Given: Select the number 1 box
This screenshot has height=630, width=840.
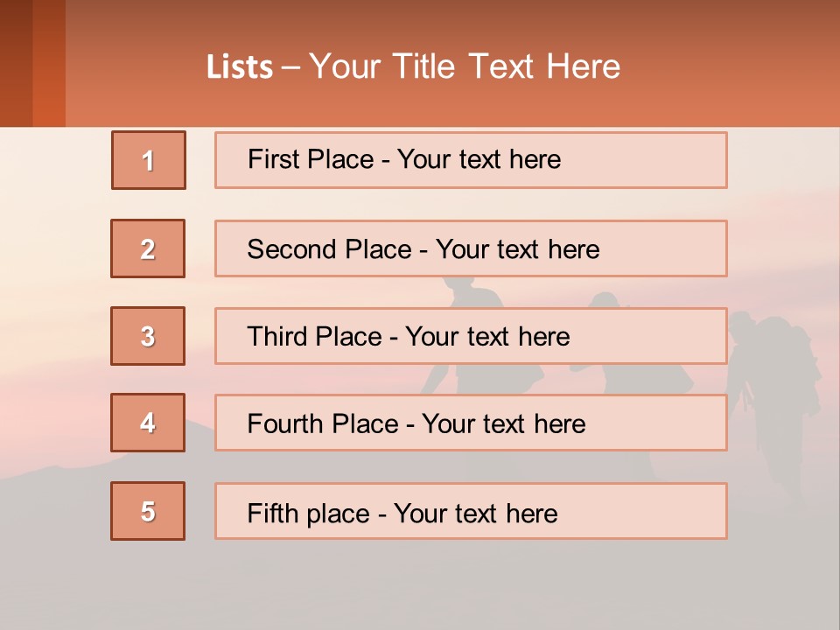Looking at the screenshot, I should pyautogui.click(x=149, y=160).
